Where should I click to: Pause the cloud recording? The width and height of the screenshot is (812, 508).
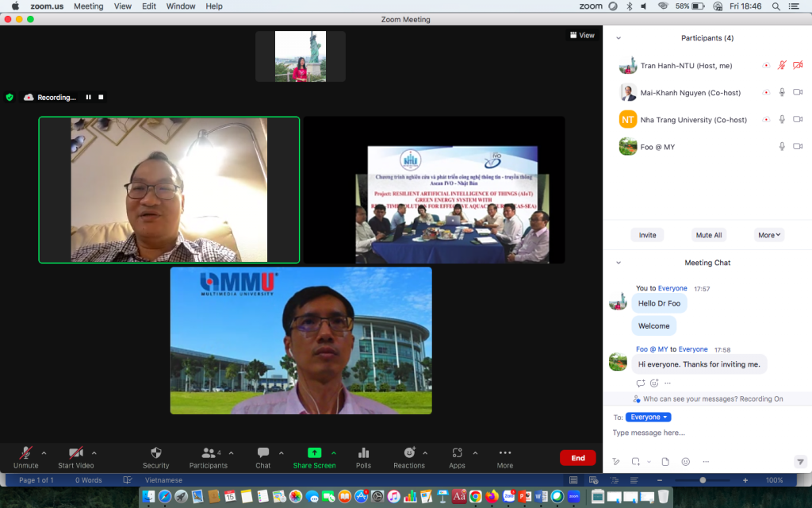[89, 97]
